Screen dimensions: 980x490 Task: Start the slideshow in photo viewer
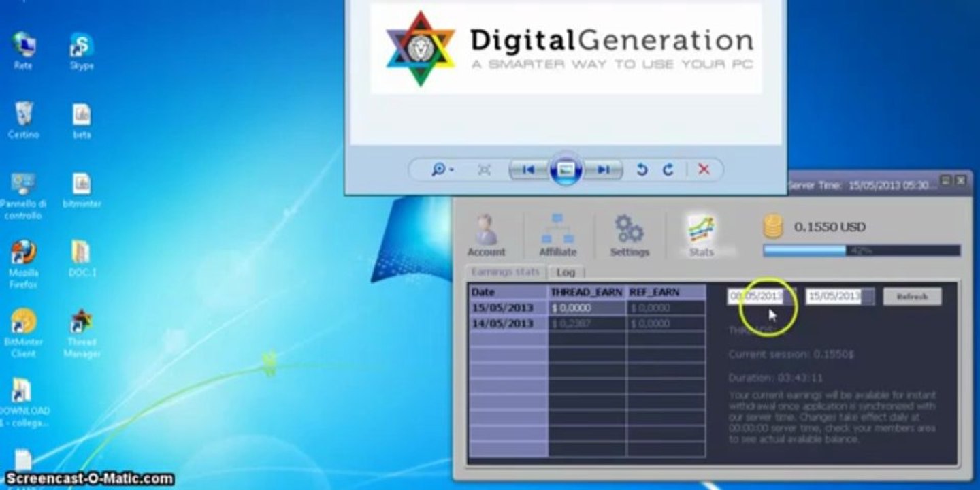[566, 169]
